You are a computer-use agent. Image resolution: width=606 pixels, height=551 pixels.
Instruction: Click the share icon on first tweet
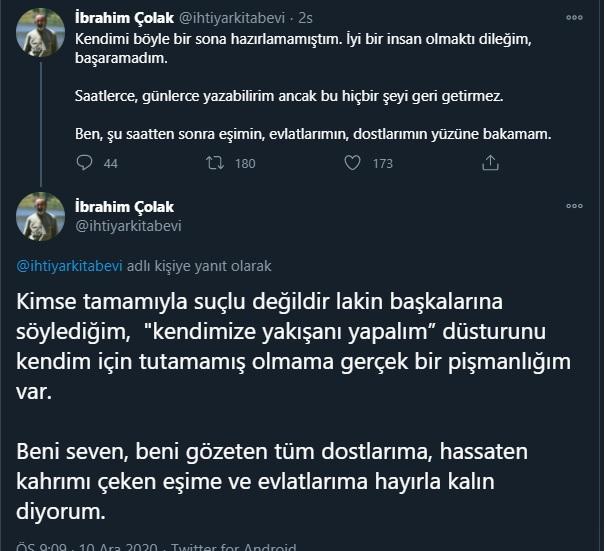[x=489, y=164]
